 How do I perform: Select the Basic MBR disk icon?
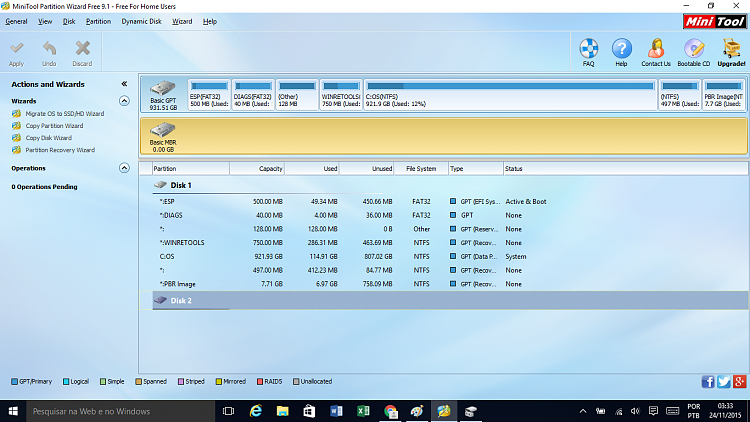tap(163, 130)
